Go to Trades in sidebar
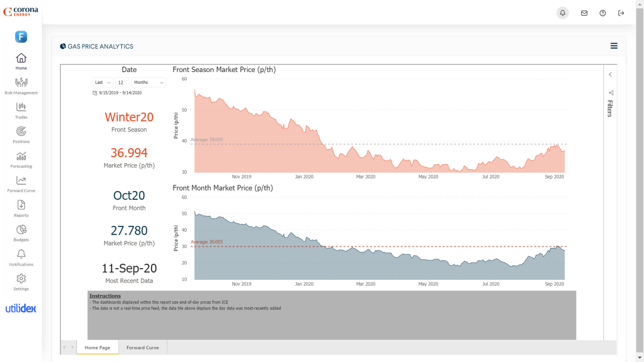Screen dimensions: 644x362 click(21, 107)
